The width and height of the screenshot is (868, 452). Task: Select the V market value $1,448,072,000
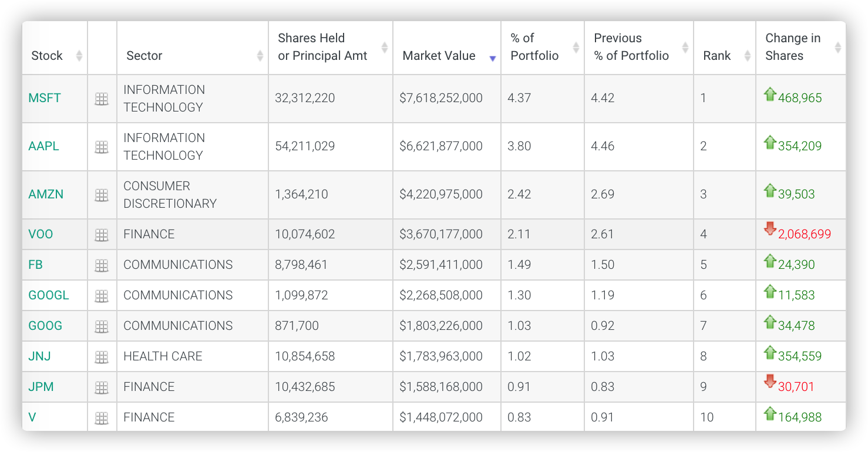click(x=441, y=417)
